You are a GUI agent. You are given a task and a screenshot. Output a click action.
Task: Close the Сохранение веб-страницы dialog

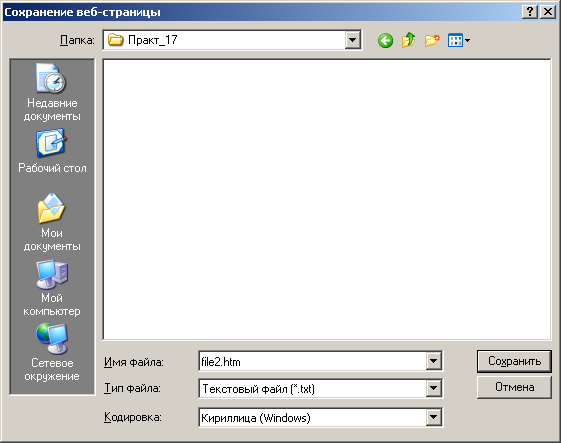pyautogui.click(x=547, y=12)
